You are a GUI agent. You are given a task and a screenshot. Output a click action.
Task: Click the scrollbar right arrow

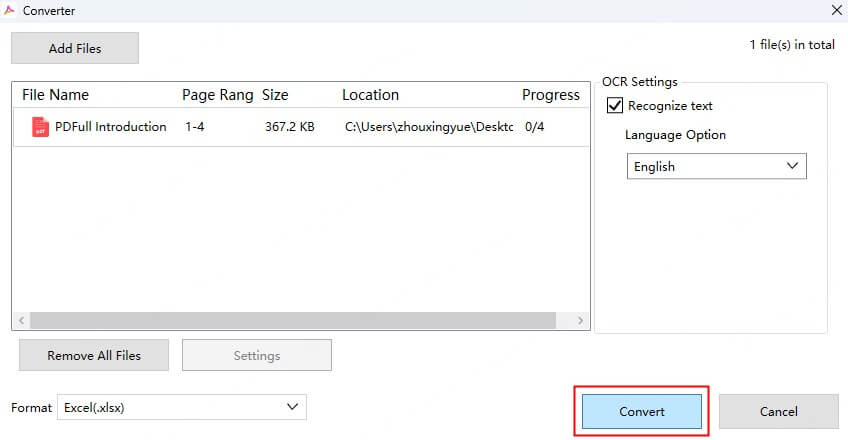(582, 320)
